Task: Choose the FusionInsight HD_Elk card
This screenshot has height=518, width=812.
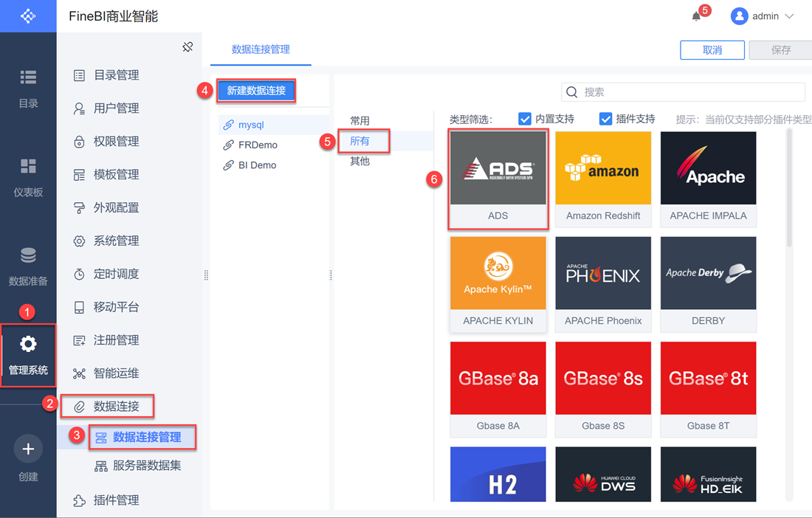Action: click(709, 474)
